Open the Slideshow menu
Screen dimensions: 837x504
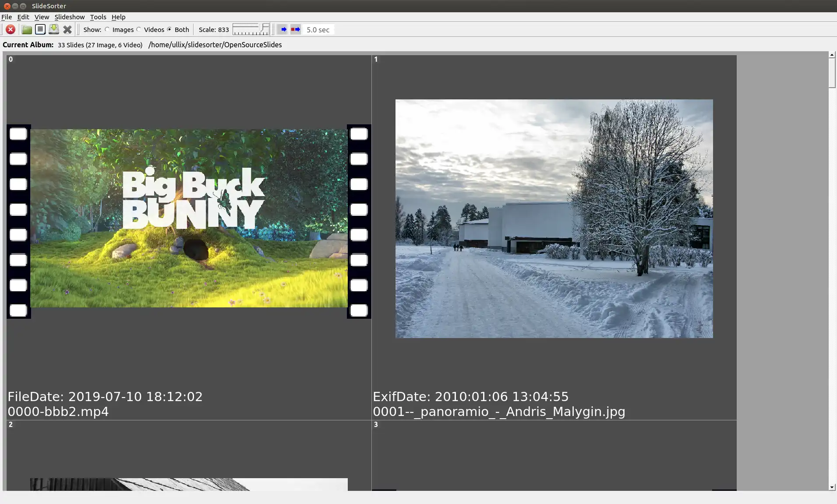70,17
